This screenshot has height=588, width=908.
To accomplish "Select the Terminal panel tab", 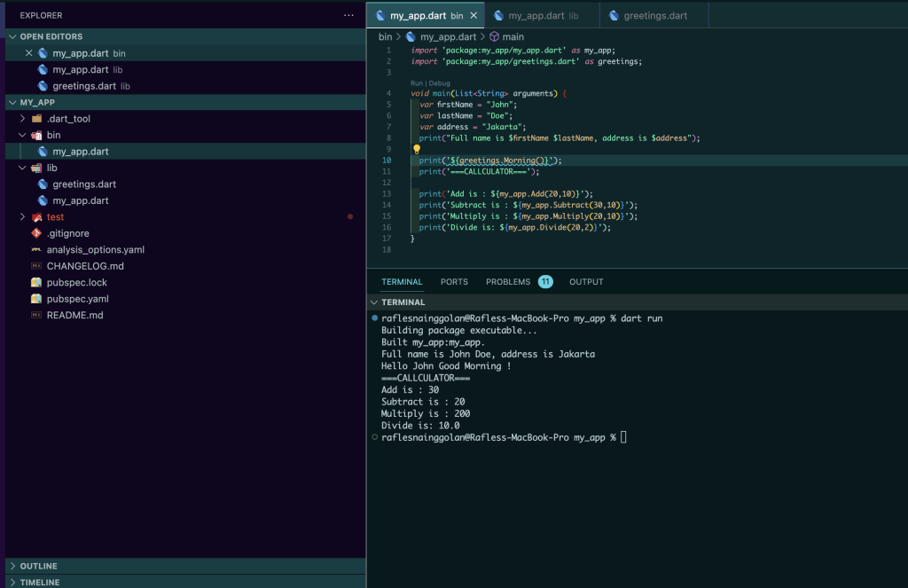I will tap(402, 281).
